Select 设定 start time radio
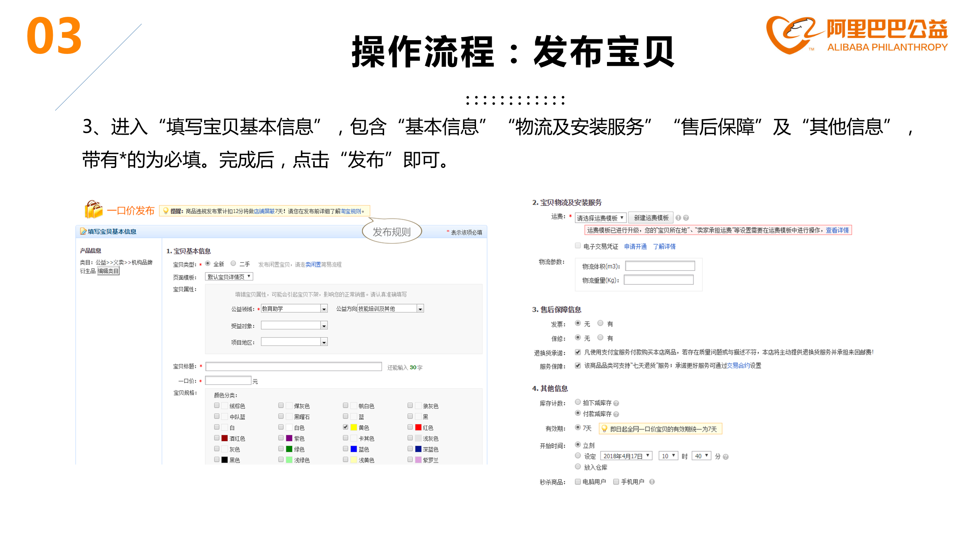The image size is (980, 551). tap(578, 455)
